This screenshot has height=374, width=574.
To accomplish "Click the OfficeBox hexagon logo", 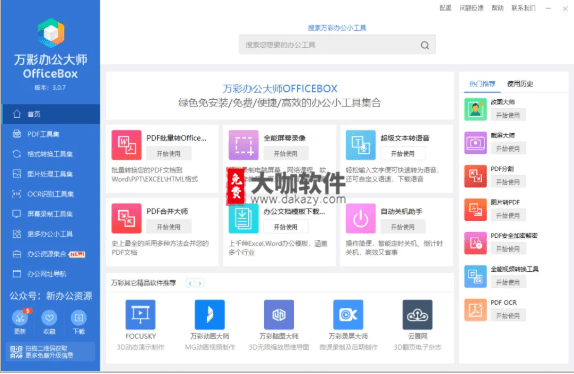I will point(51,33).
